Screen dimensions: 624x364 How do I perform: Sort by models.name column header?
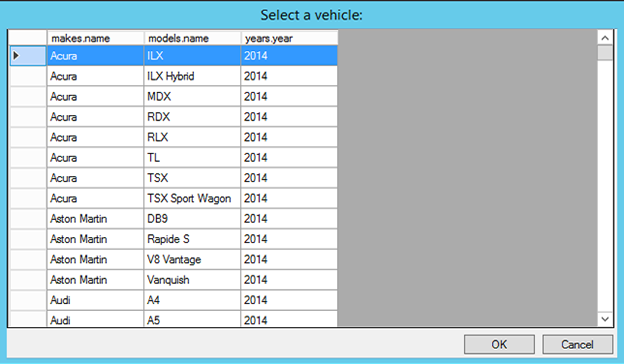tap(192, 38)
